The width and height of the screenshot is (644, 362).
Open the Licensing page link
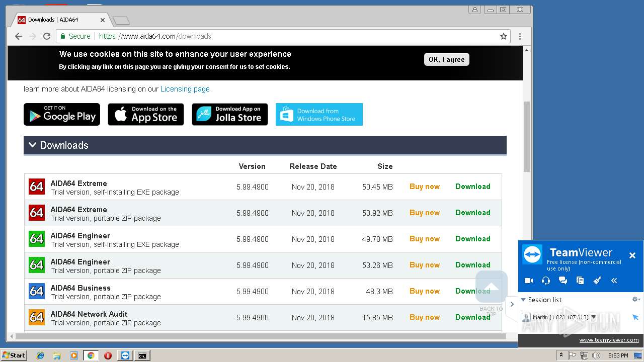tap(185, 89)
